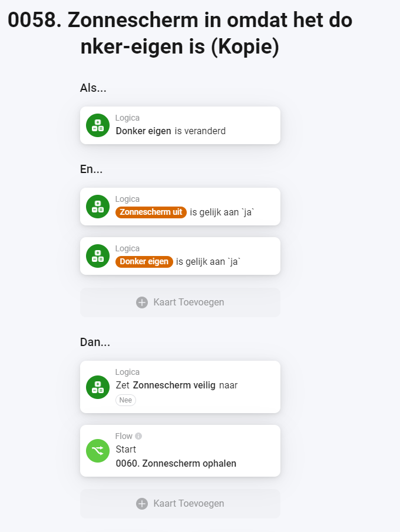Click the 'En...' section heading

click(x=91, y=169)
